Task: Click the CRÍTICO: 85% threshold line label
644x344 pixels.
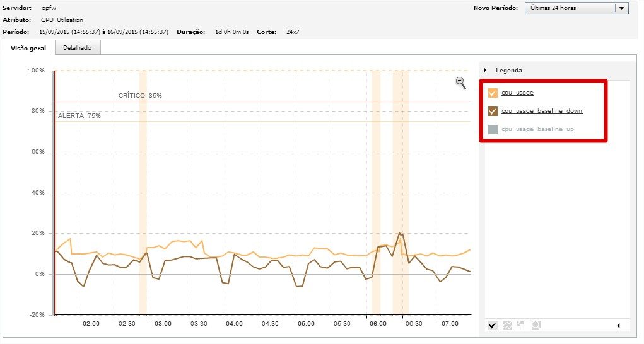Action: click(x=140, y=96)
